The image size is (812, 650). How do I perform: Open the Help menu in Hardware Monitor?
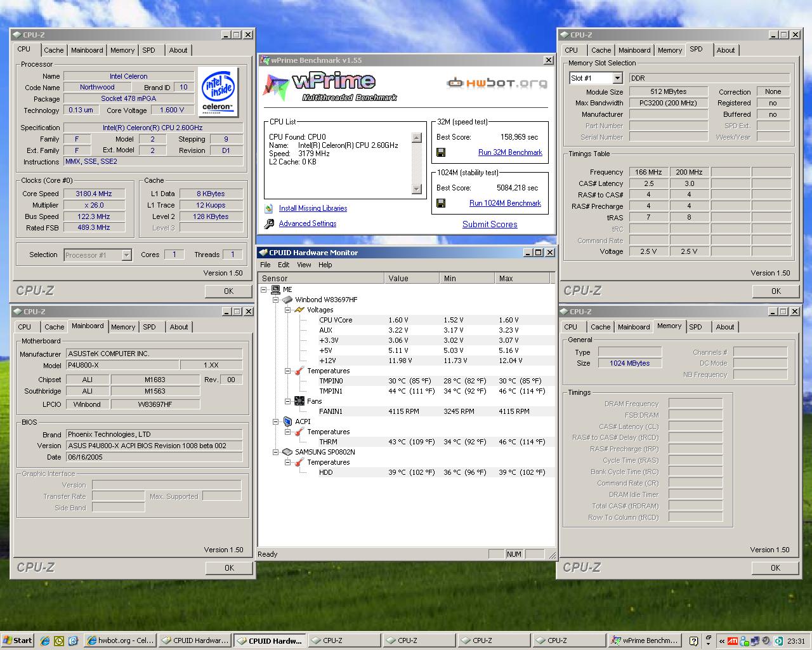click(x=325, y=265)
